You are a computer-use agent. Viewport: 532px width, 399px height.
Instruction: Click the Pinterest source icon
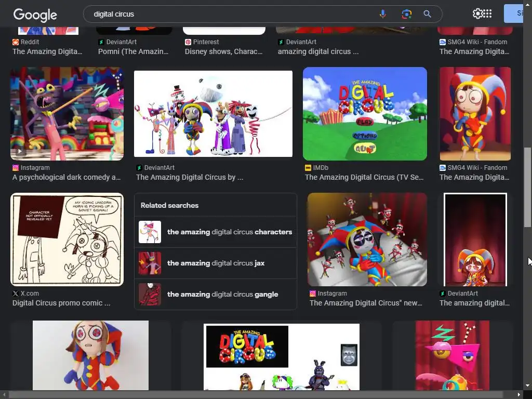click(x=188, y=42)
